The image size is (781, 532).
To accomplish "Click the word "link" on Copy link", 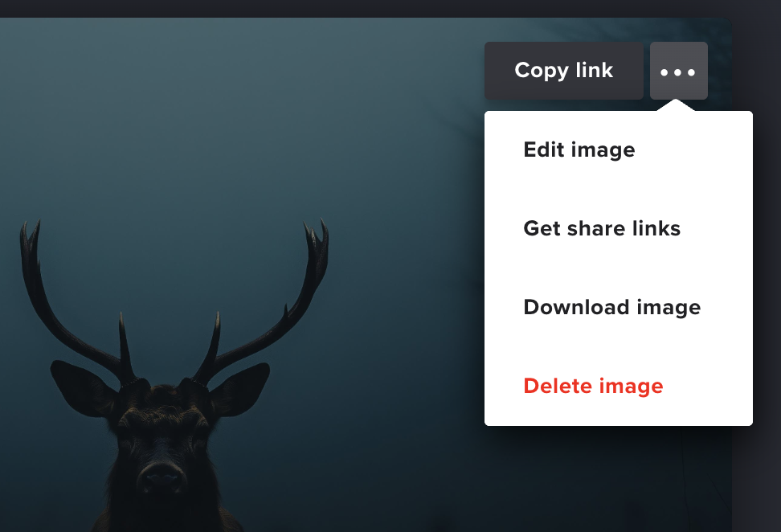I will point(594,71).
